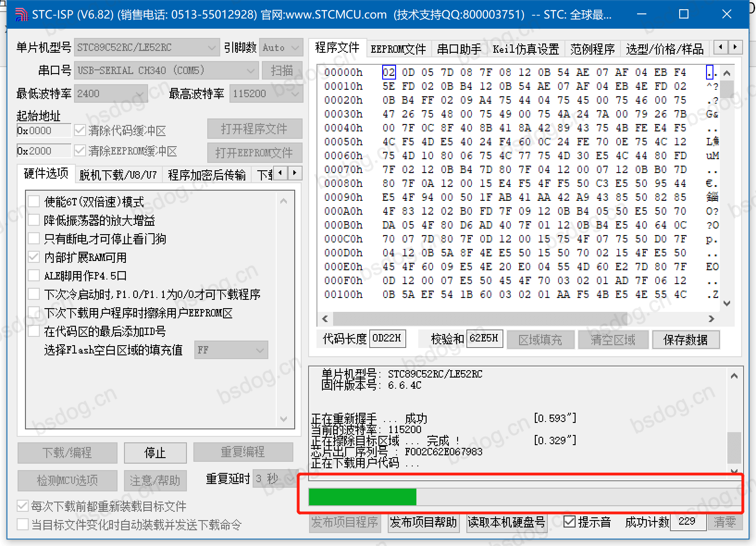Open 单片机型号 STC89C52RC dropdown

tap(147, 47)
